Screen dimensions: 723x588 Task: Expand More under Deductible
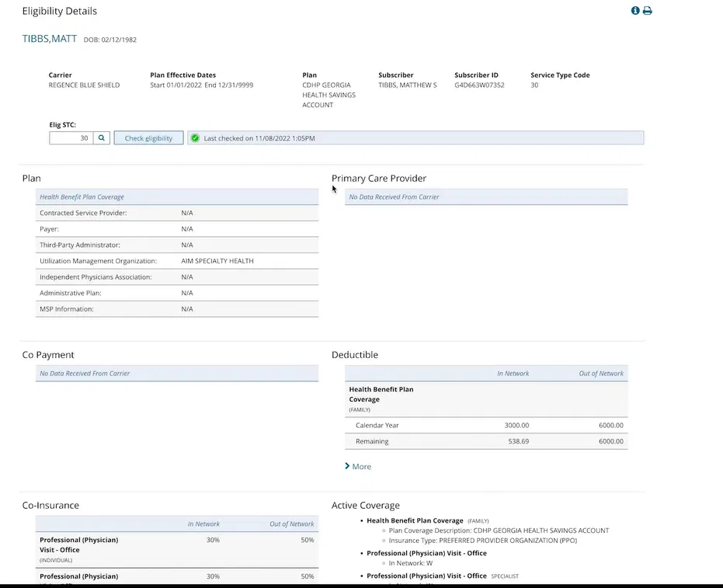click(358, 466)
